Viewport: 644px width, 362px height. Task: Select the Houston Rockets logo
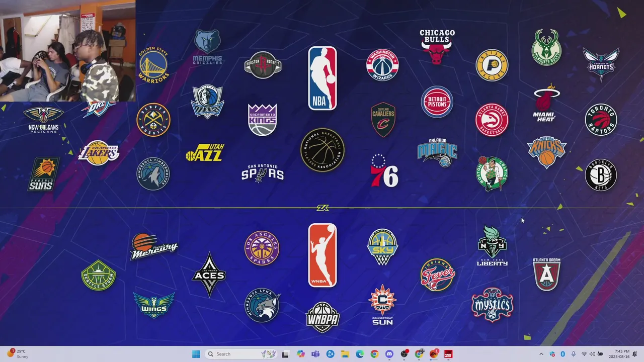tap(263, 65)
